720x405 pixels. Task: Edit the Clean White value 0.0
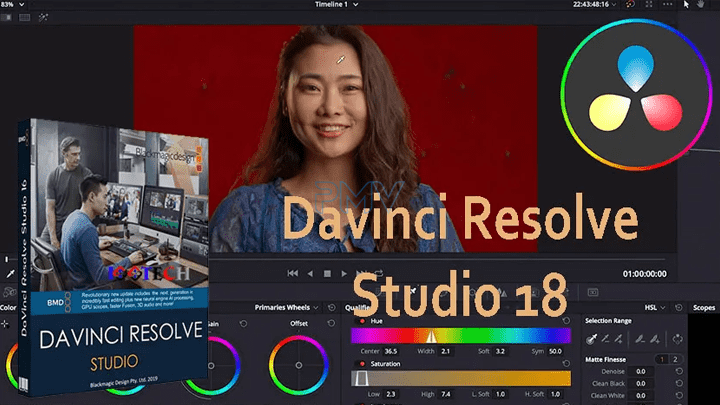641,395
